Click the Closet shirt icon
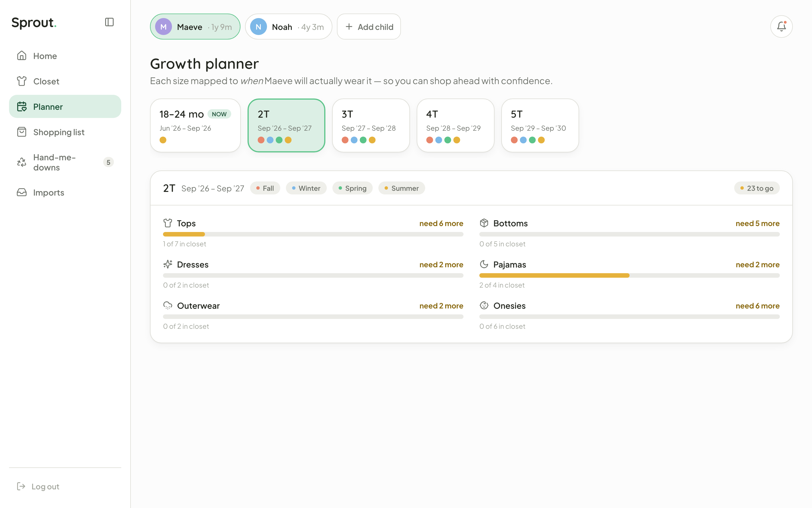Viewport: 812px width, 508px height. (22, 81)
